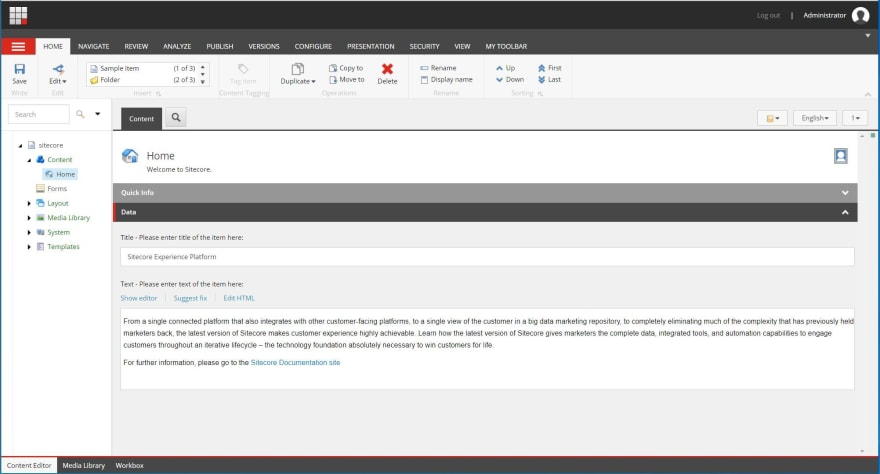
Task: Select the Content tree item
Action: coord(54,159)
